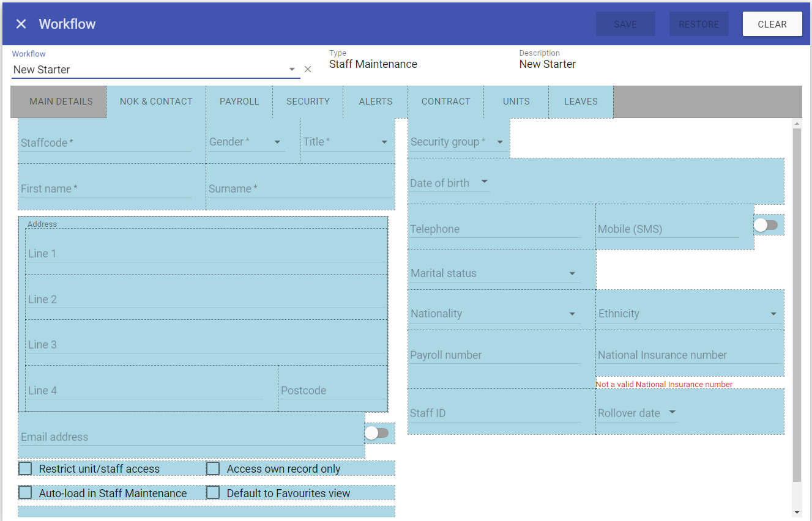Enable Access own record only checkbox
Screen dimensions: 812x521
point(213,468)
